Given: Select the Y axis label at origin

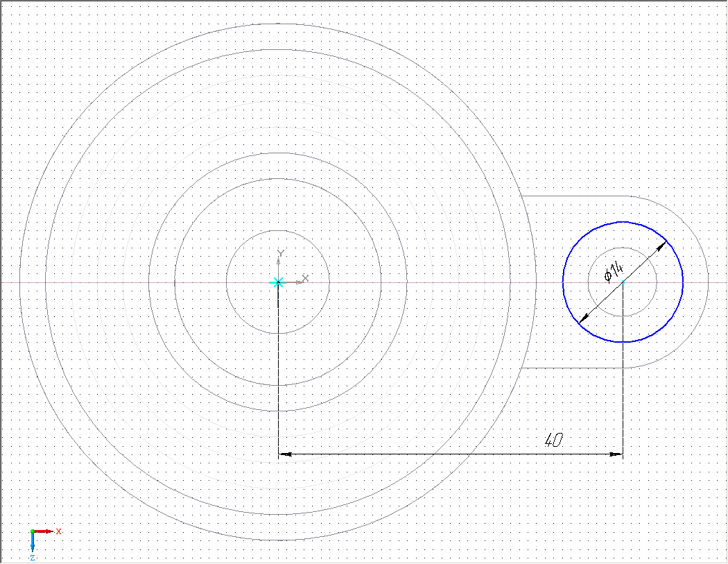Looking at the screenshot, I should (x=280, y=253).
